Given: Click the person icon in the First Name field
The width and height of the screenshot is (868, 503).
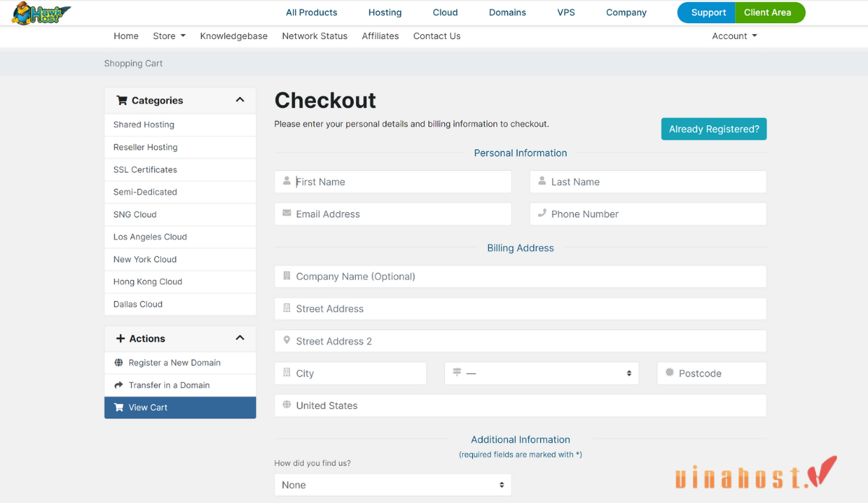Looking at the screenshot, I should pos(287,181).
